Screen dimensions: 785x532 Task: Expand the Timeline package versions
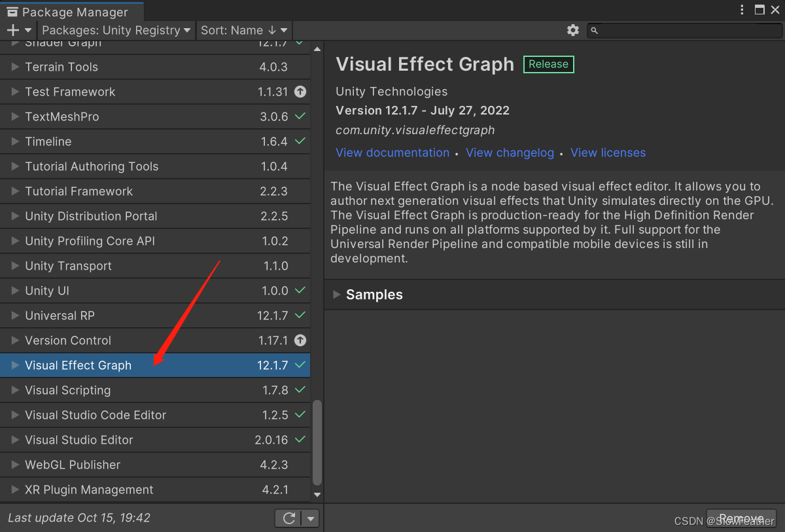tap(15, 141)
